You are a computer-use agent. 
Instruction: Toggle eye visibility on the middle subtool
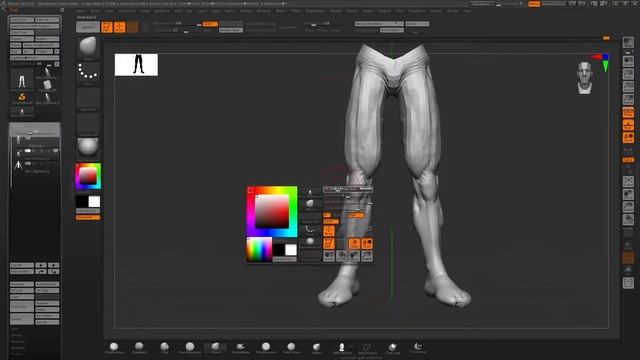pyautogui.click(x=56, y=151)
